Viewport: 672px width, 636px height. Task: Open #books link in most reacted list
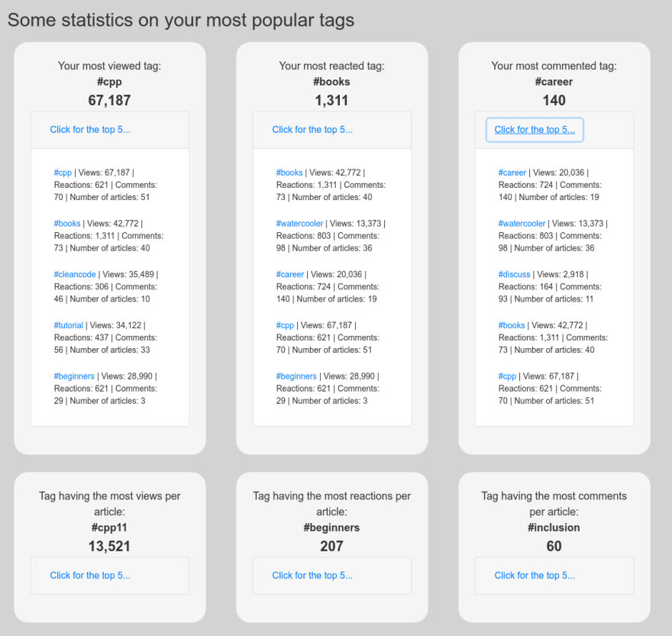289,173
